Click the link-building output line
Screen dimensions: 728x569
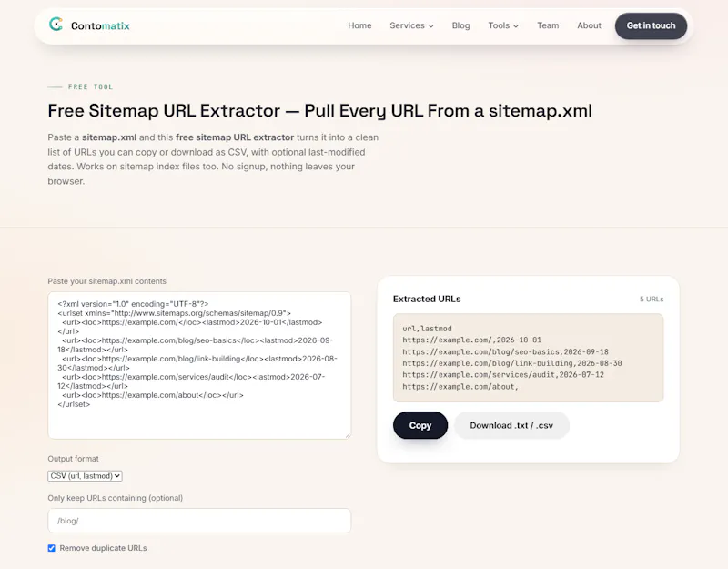pos(512,363)
